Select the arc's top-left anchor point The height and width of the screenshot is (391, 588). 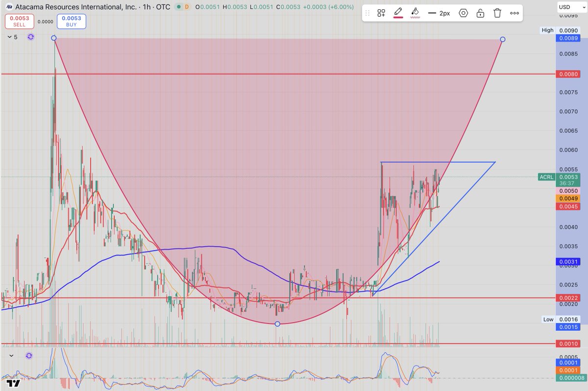(54, 38)
